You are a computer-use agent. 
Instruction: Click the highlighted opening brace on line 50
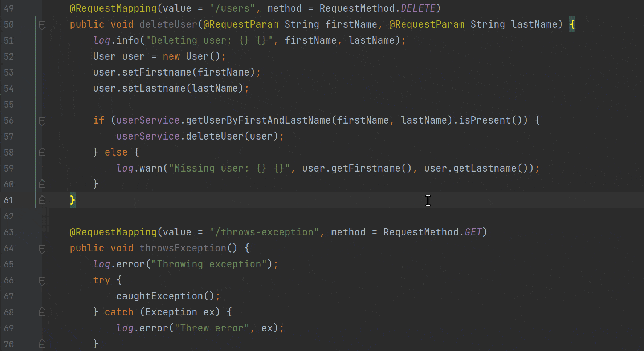click(x=572, y=24)
